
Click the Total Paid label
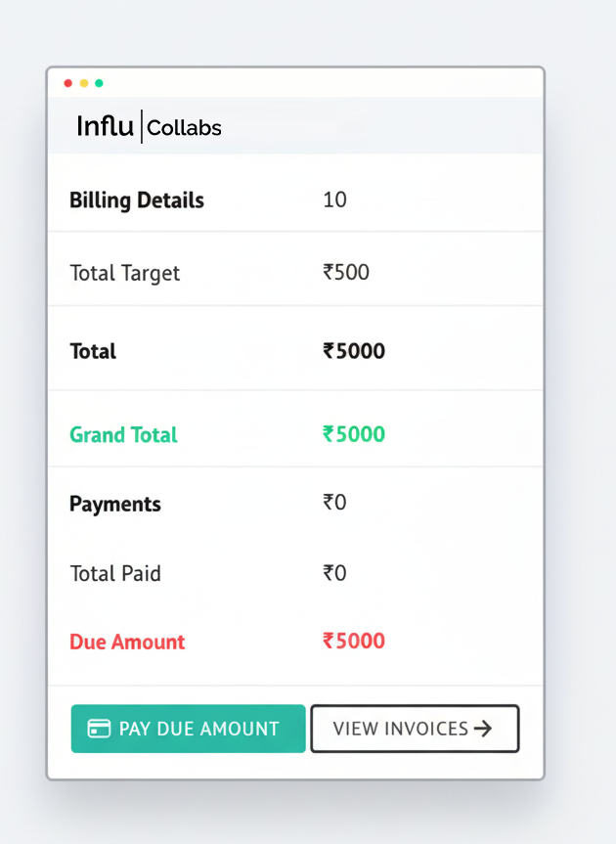pos(115,573)
